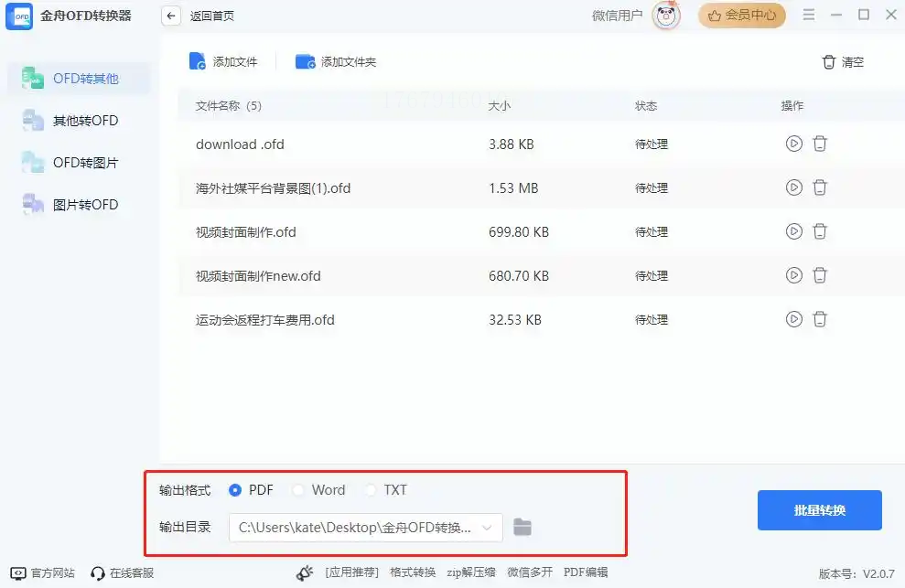Click the 批量转换 button
The width and height of the screenshot is (905, 588).
point(820,510)
